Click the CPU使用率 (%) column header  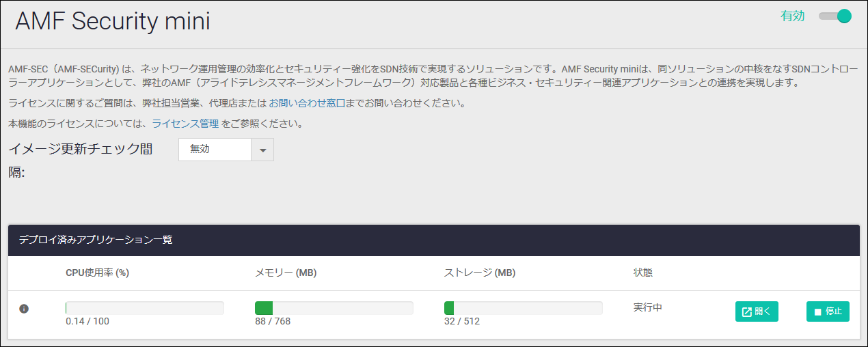point(98,273)
